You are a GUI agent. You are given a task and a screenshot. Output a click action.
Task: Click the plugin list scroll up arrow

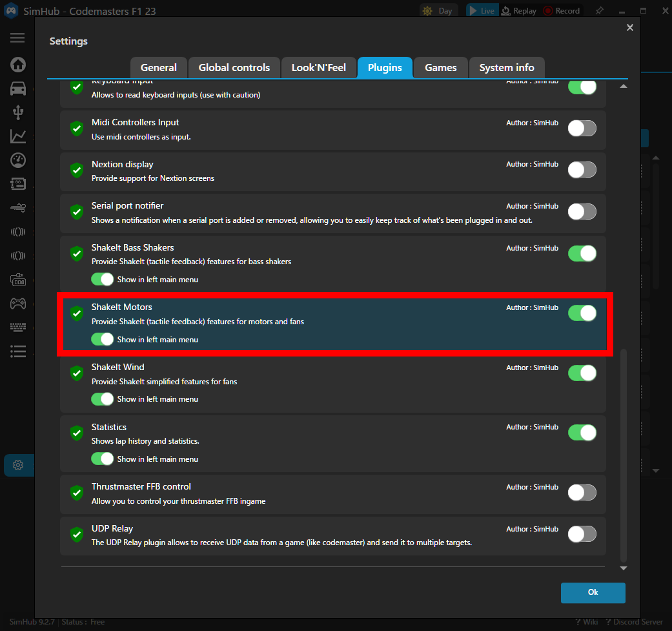point(624,86)
